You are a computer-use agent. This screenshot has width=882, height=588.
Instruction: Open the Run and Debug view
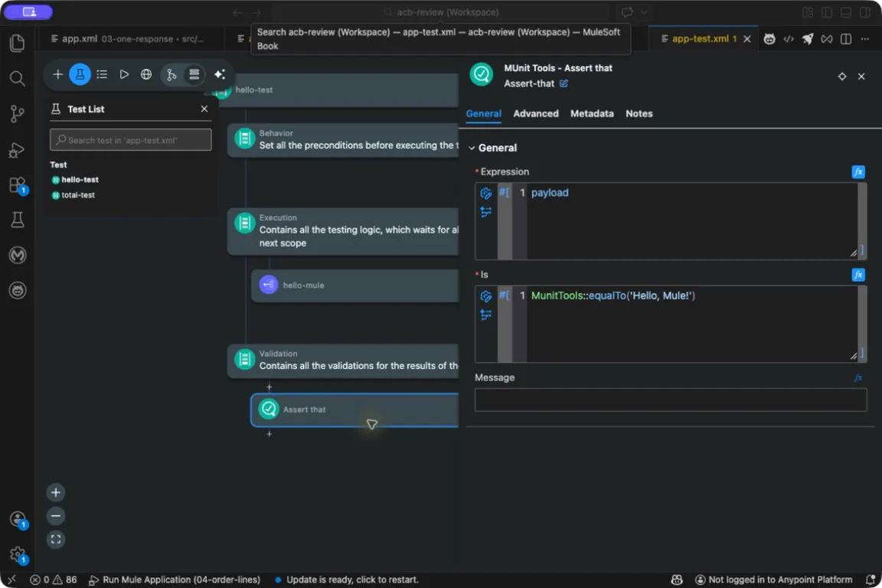coord(18,149)
